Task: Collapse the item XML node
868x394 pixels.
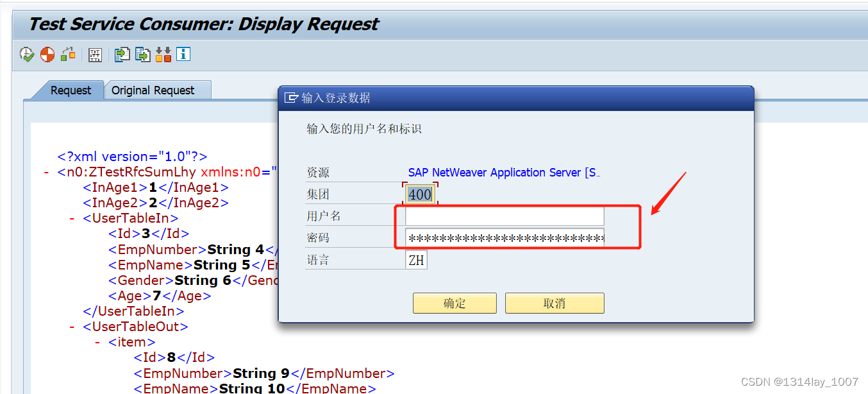Action: pos(98,342)
